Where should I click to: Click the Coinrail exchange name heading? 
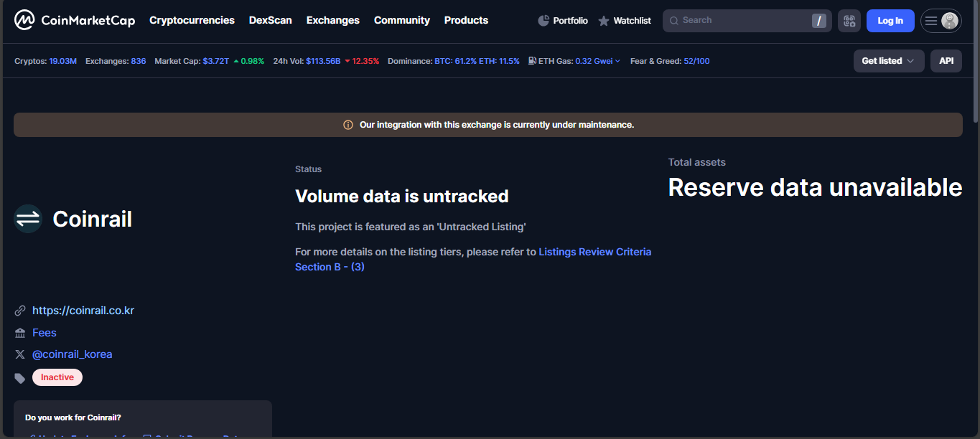point(93,219)
